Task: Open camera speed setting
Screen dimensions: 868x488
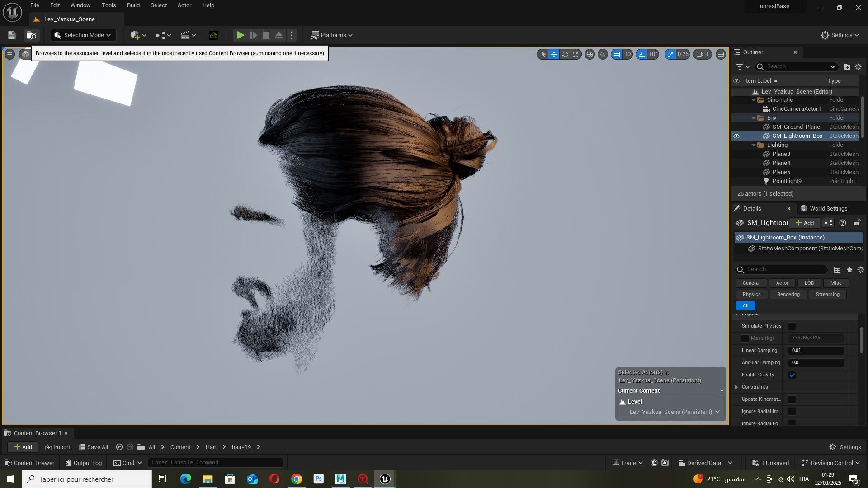Action: coord(703,54)
